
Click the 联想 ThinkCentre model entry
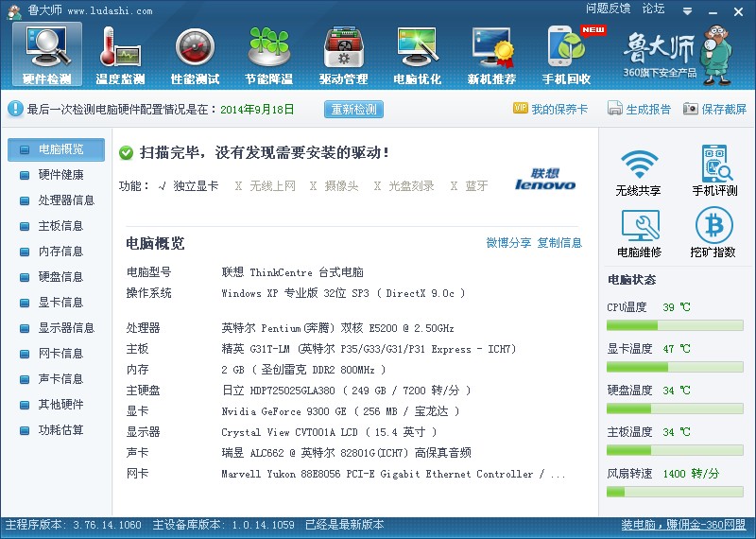(293, 272)
